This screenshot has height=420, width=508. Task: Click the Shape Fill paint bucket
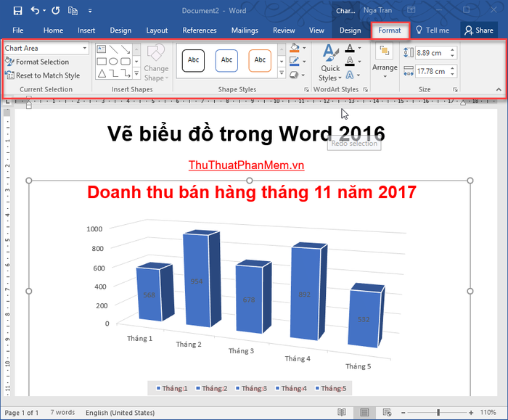(295, 48)
